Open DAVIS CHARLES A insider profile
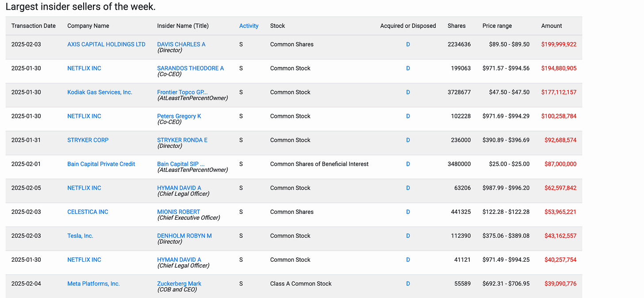 tap(181, 44)
